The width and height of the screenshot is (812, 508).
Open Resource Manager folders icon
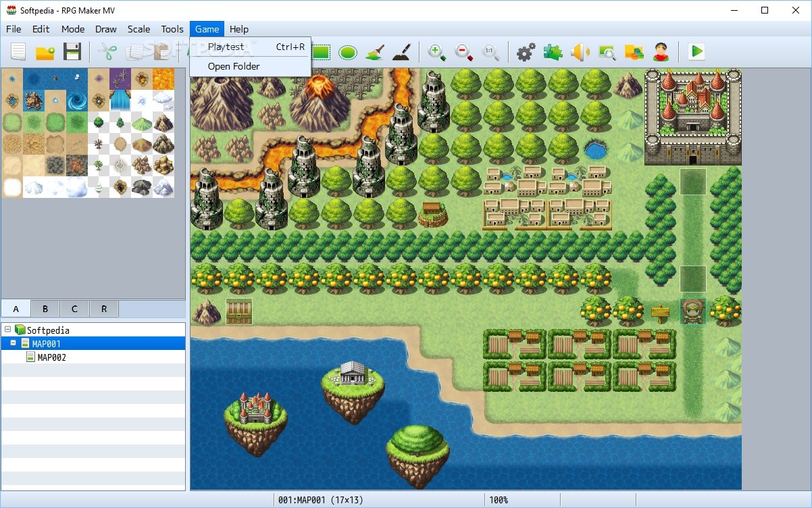click(x=634, y=51)
